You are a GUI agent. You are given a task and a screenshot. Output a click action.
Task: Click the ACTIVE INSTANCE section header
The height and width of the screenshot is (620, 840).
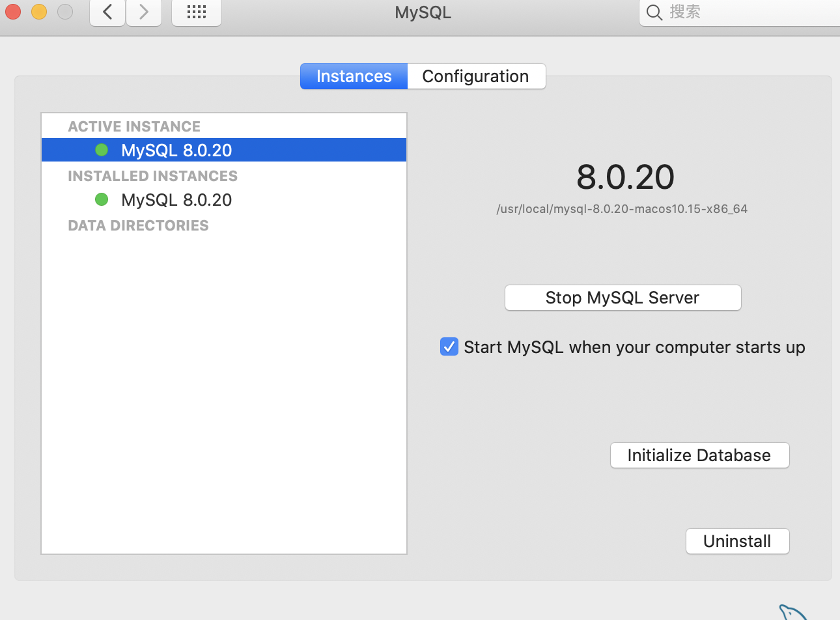tap(133, 126)
